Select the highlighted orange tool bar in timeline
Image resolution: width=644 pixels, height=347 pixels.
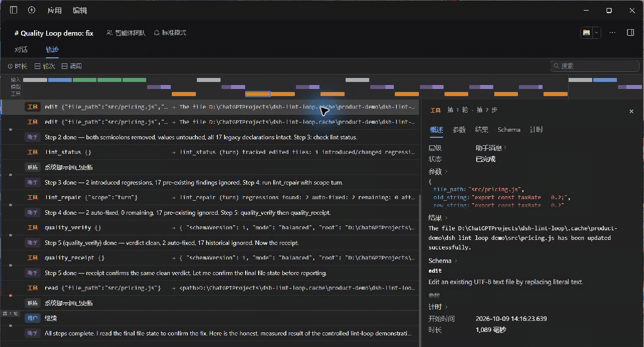pos(258,94)
